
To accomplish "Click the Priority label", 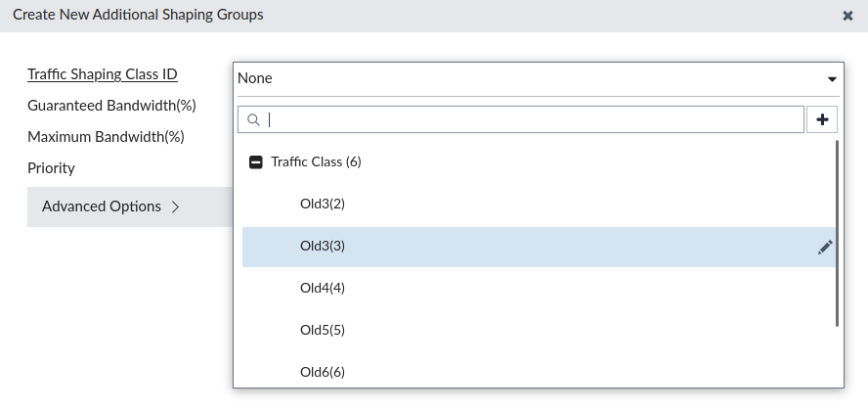I will (51, 168).
